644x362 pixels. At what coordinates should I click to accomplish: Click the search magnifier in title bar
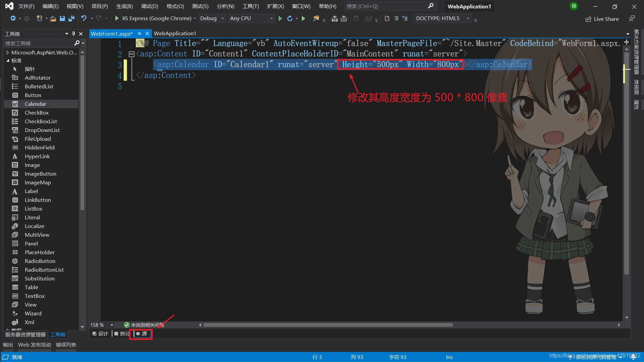tap(431, 6)
